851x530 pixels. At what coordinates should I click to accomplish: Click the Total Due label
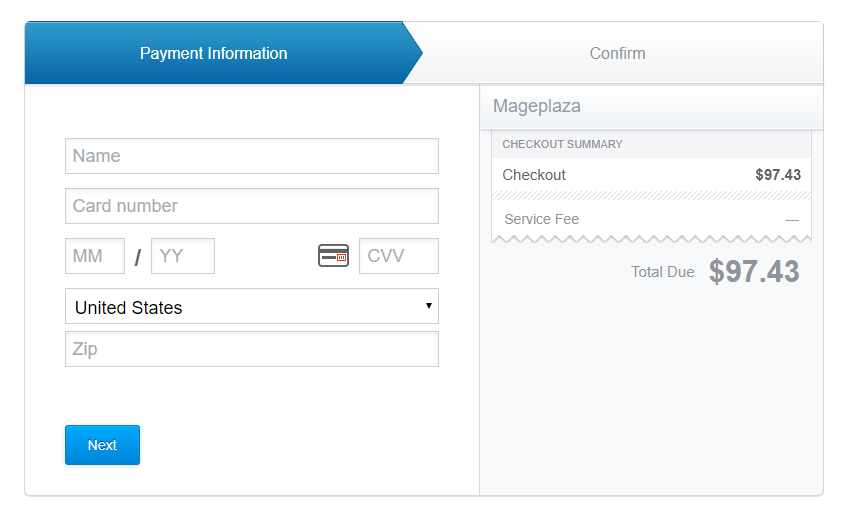(663, 272)
